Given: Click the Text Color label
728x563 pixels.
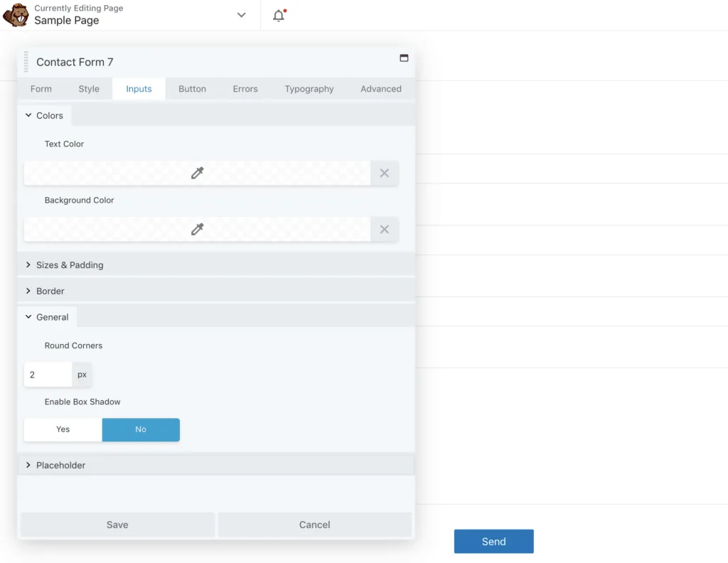Looking at the screenshot, I should click(64, 144).
